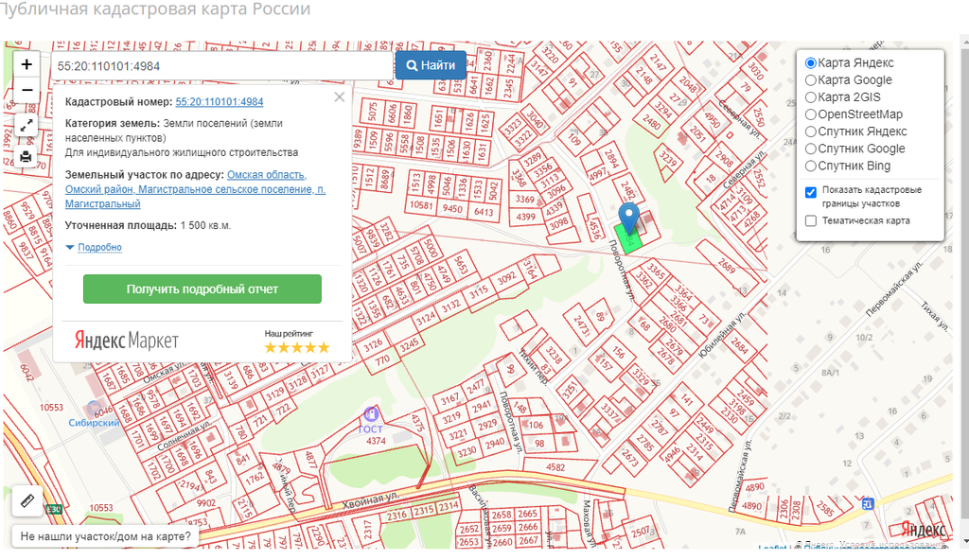Open cadastral number 55:20:110101:4984 link

coord(220,101)
